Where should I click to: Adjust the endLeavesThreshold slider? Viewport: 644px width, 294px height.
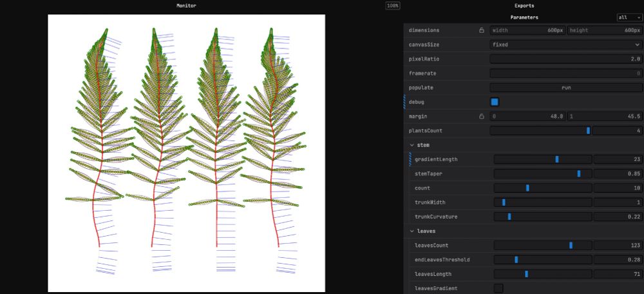(x=542, y=260)
